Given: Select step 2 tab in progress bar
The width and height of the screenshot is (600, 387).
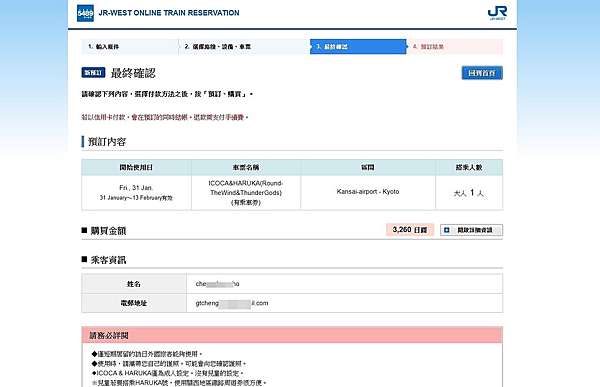Looking at the screenshot, I should (x=244, y=47).
